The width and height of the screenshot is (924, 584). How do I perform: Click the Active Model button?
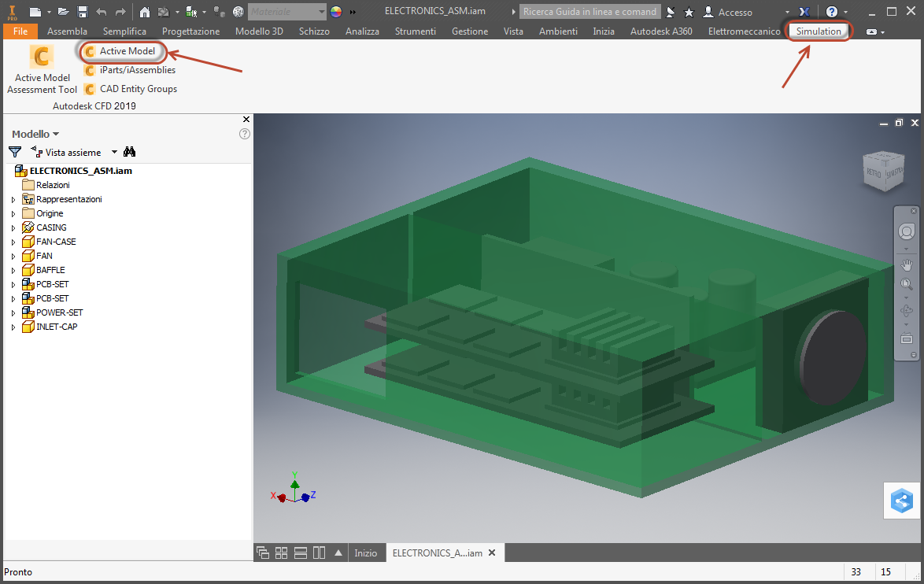click(x=124, y=51)
